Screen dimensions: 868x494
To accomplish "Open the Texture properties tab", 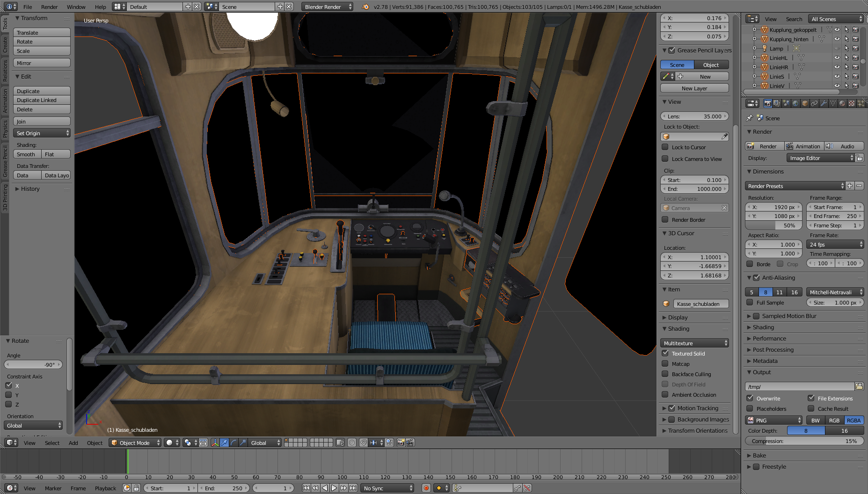I will point(852,103).
